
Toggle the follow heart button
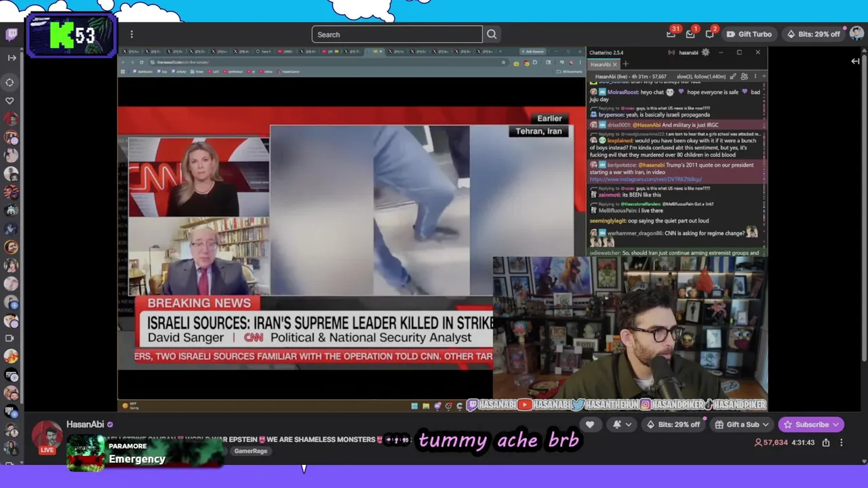[590, 425]
